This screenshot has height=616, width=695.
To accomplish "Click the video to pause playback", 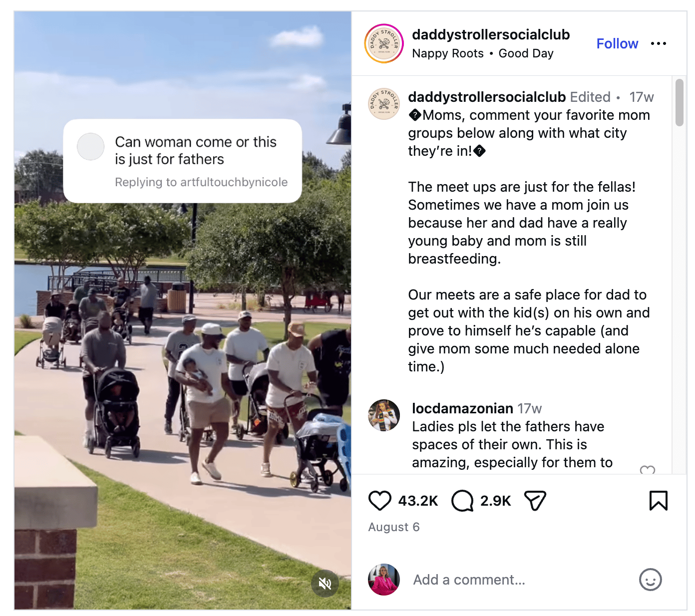I will point(183,349).
